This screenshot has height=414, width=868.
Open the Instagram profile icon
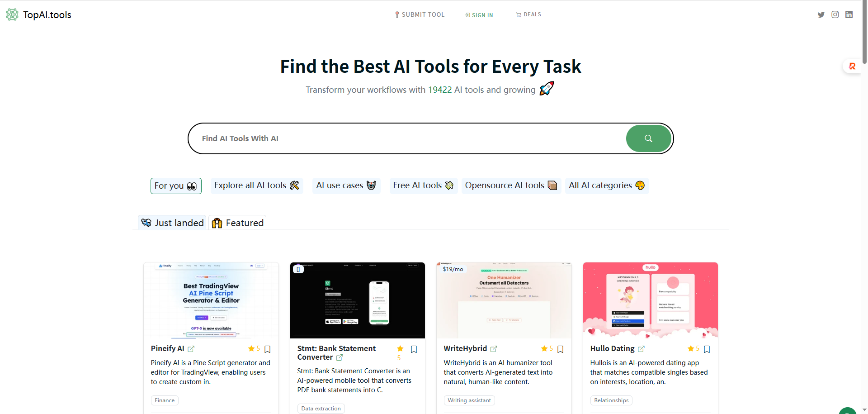click(x=835, y=14)
